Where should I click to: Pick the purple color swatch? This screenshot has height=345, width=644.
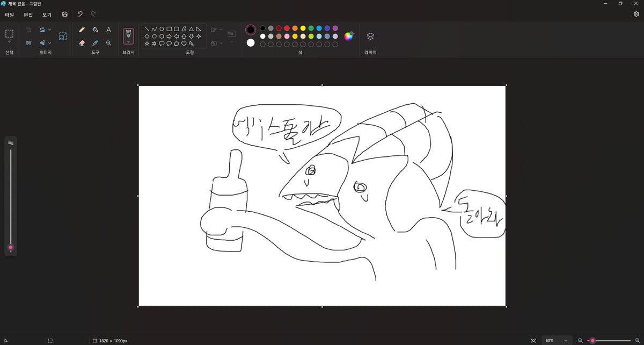[335, 28]
